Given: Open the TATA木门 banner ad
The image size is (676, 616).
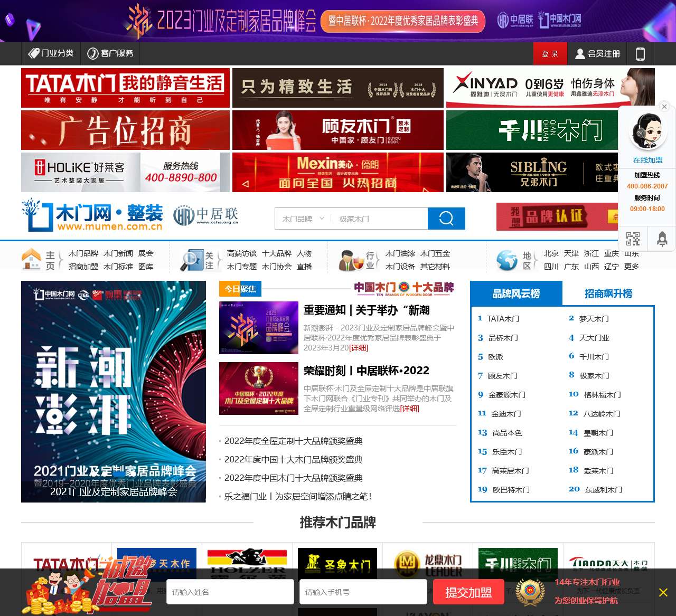Looking at the screenshot, I should pos(125,88).
